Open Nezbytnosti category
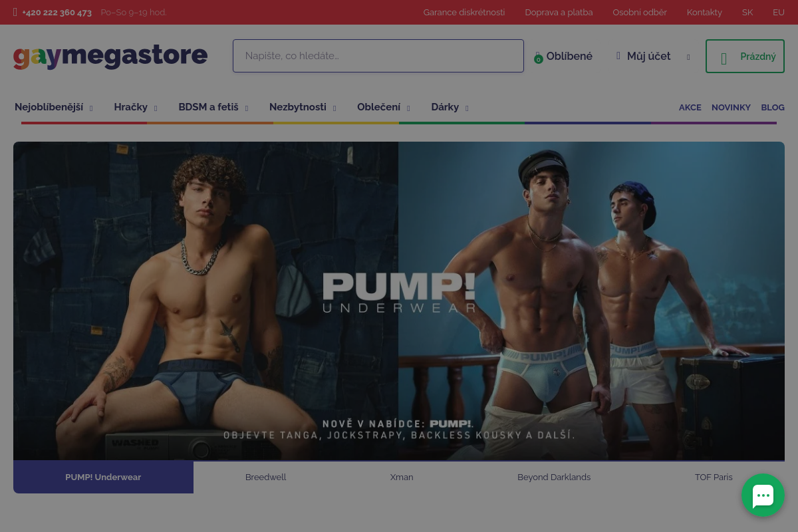The image size is (798, 532). tap(298, 107)
